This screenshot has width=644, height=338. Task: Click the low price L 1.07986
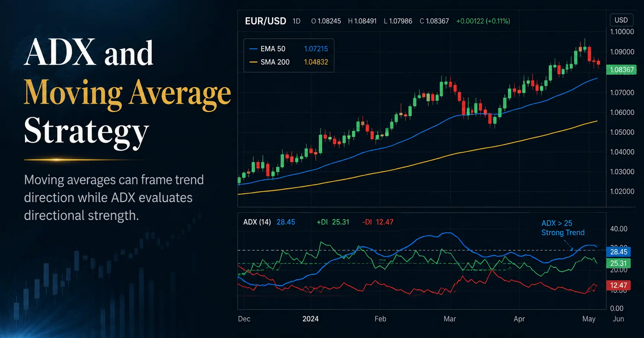point(398,21)
